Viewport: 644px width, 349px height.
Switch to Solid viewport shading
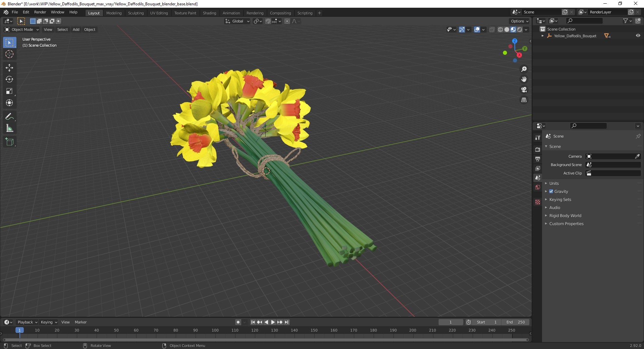click(x=507, y=30)
